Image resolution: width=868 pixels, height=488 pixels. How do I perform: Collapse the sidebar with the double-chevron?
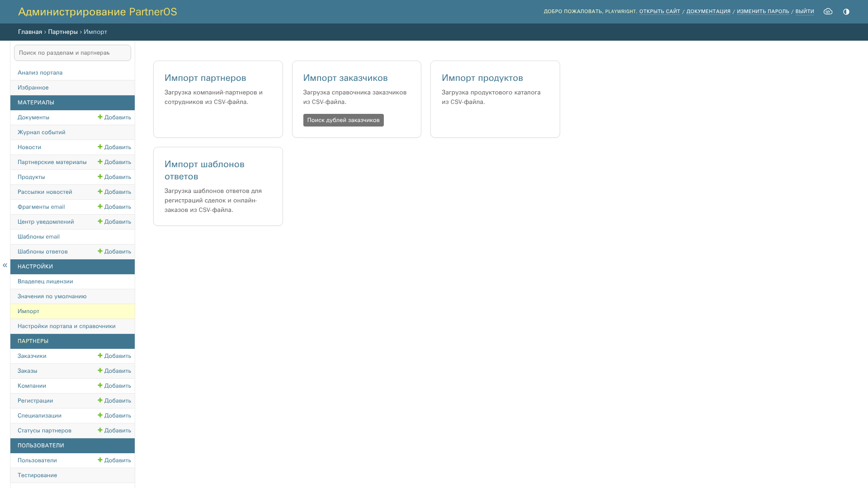pos(5,265)
